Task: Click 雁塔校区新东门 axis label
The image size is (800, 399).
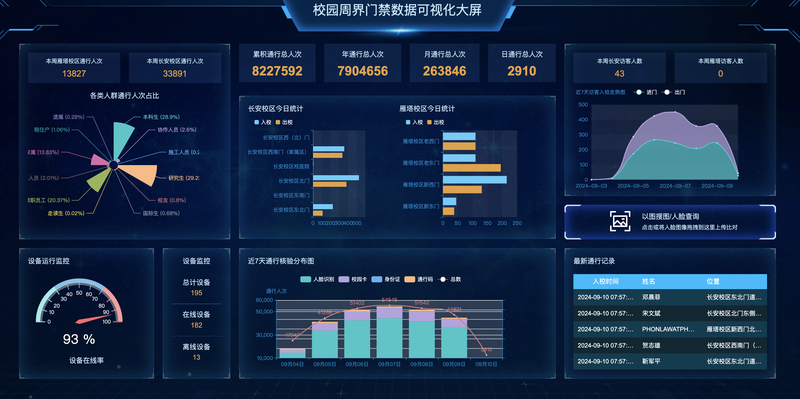Action: 420,206
